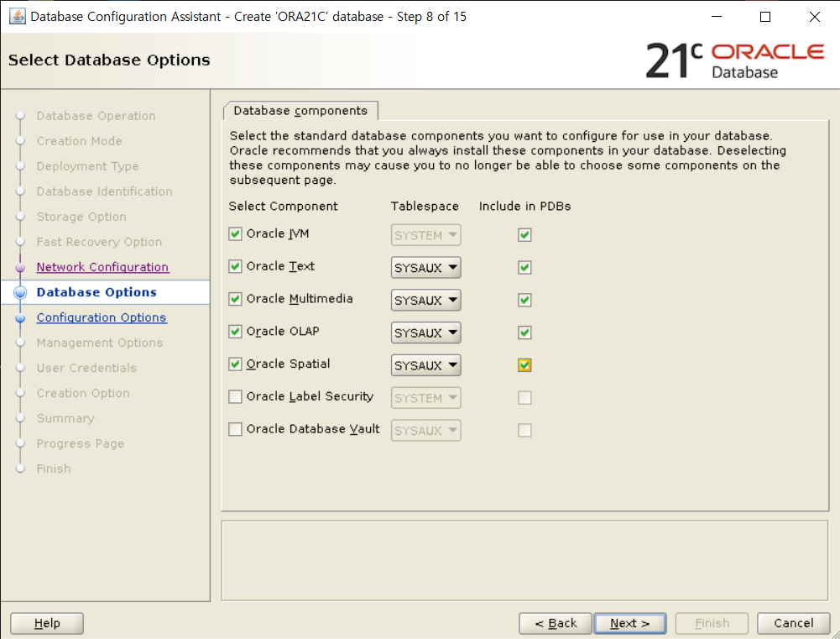This screenshot has height=639, width=840.
Task: Click the Oracle JVM SYSTEM tablespace dropdown
Action: tap(426, 235)
